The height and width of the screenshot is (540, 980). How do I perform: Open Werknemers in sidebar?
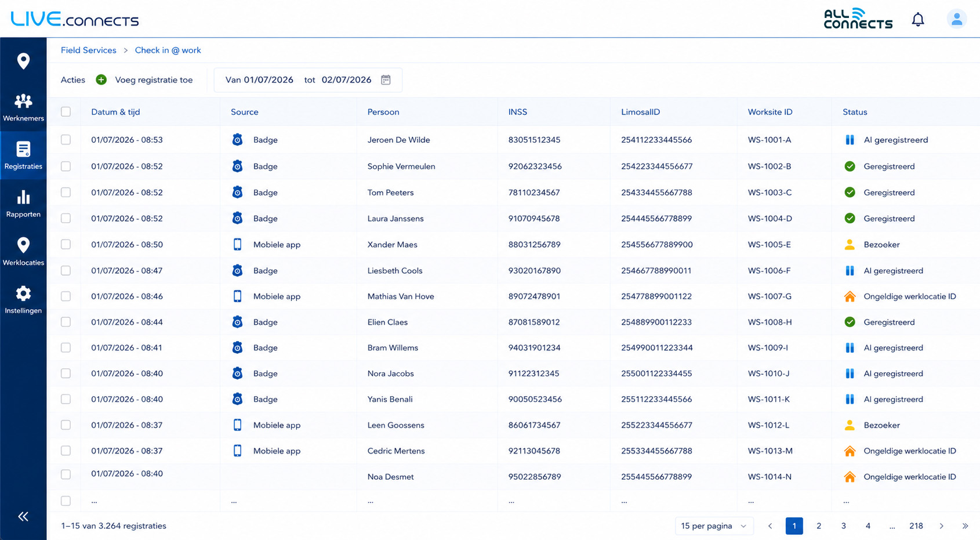[23, 107]
